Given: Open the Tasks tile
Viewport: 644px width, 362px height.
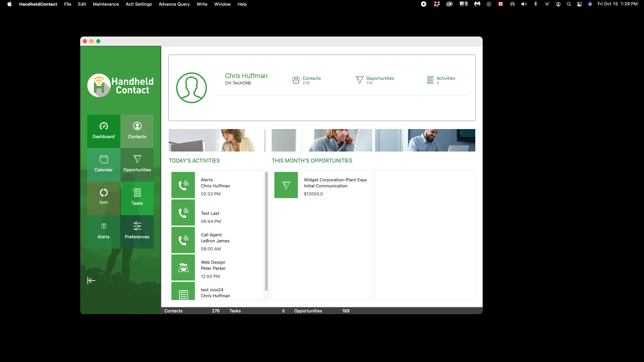Looking at the screenshot, I should click(137, 198).
